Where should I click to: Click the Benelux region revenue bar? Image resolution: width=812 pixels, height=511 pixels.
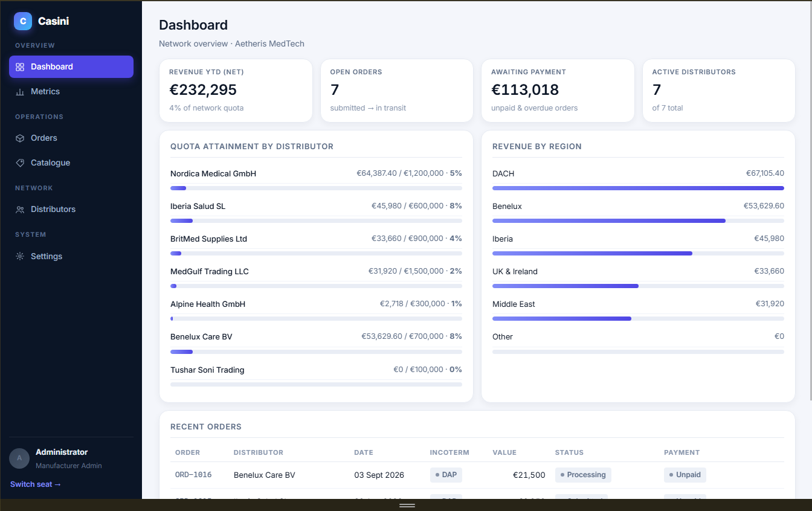click(638, 221)
